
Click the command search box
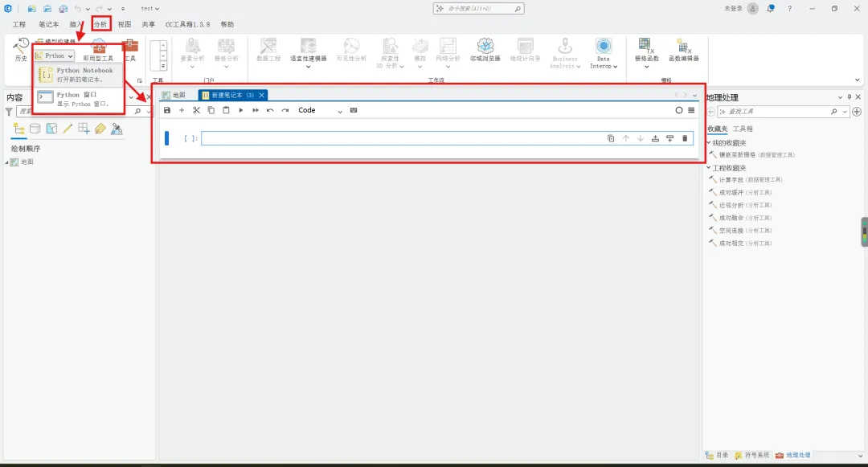(x=478, y=8)
